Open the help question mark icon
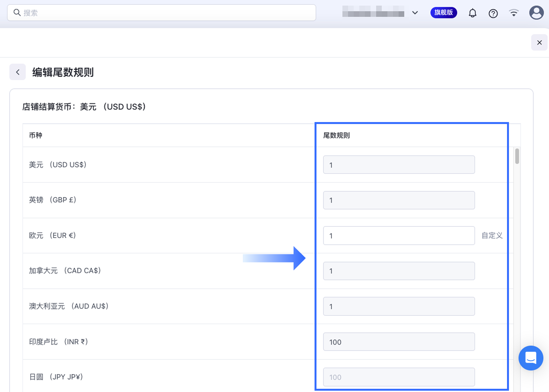 (x=493, y=13)
